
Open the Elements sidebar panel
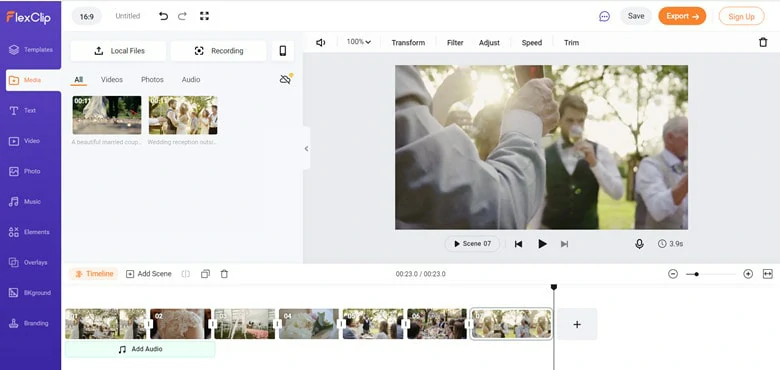pos(30,232)
